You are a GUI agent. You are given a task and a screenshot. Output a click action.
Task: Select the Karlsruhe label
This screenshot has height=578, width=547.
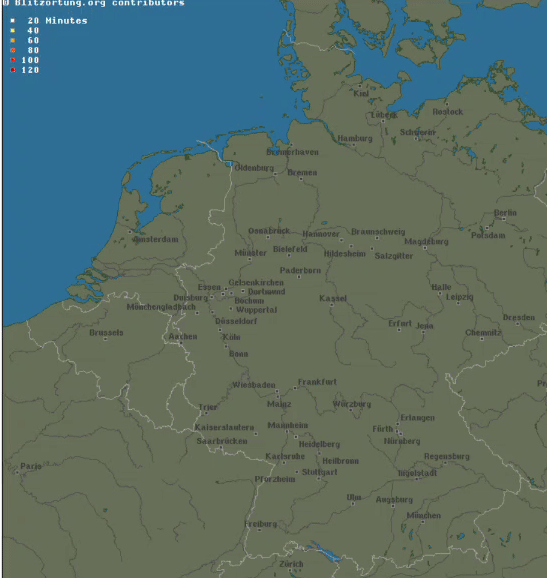(x=285, y=456)
